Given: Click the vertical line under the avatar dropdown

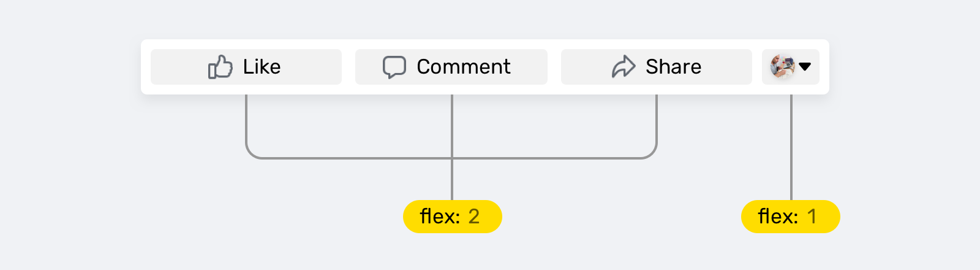Looking at the screenshot, I should pos(791,147).
